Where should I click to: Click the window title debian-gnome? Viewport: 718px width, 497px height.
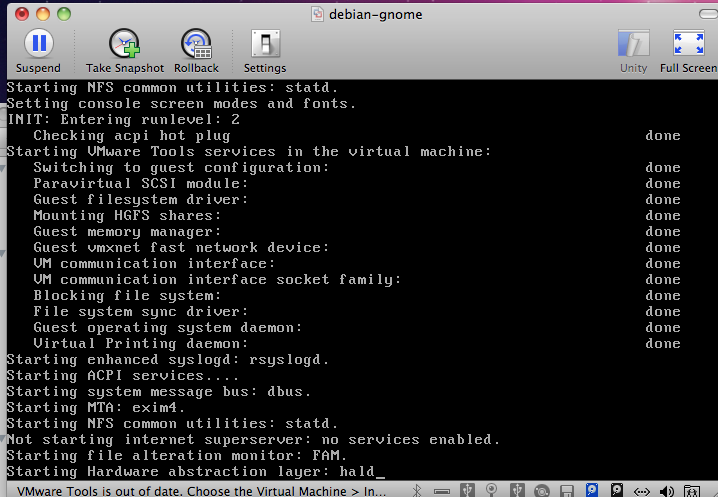point(375,15)
